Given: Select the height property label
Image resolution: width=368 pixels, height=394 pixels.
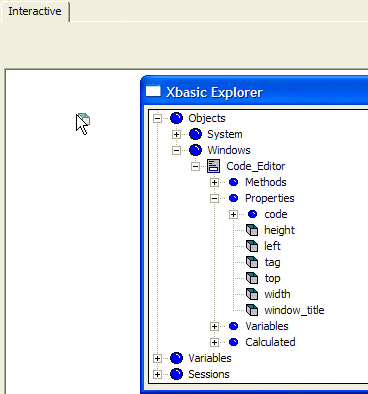Looking at the screenshot, I should [280, 230].
